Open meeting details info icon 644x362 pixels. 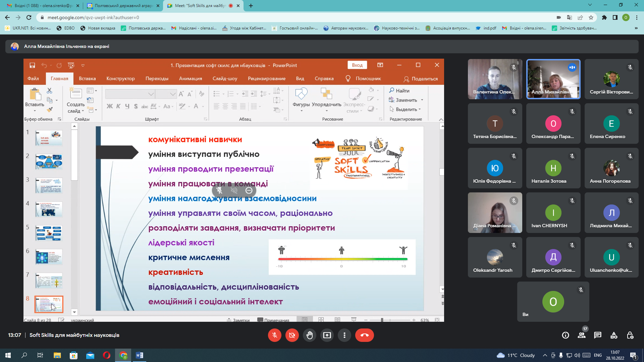(x=566, y=335)
